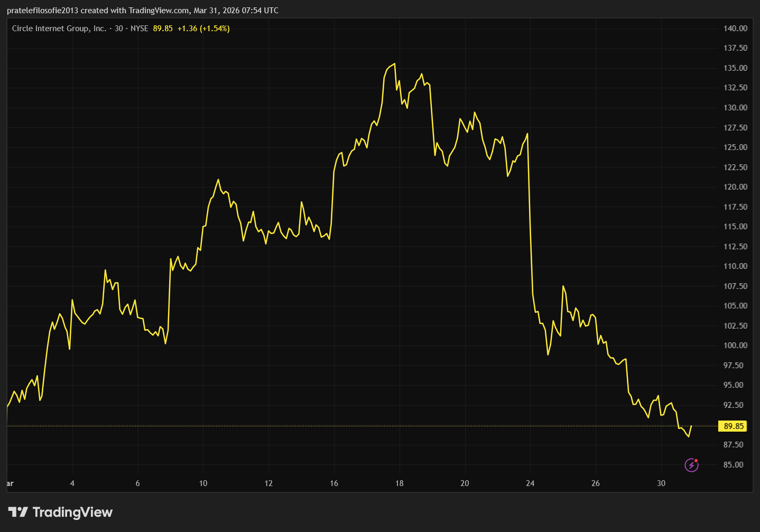
Task: Click the 110.00 price axis label
Action: point(736,266)
